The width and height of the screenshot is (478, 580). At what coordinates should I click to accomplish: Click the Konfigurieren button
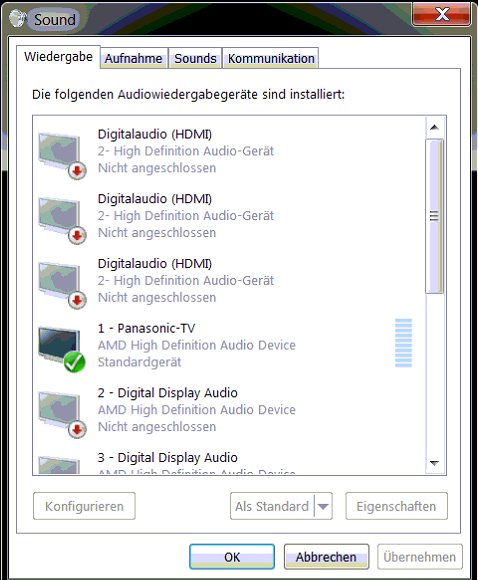[84, 506]
